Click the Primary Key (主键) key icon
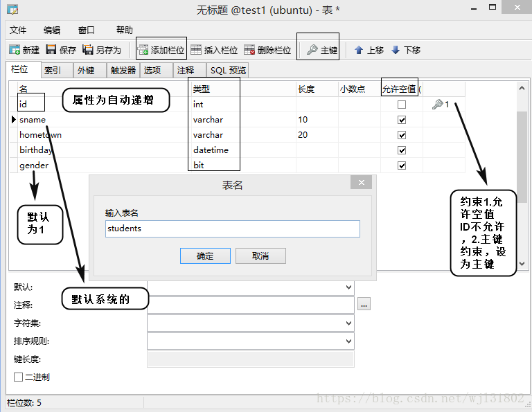 (312, 50)
